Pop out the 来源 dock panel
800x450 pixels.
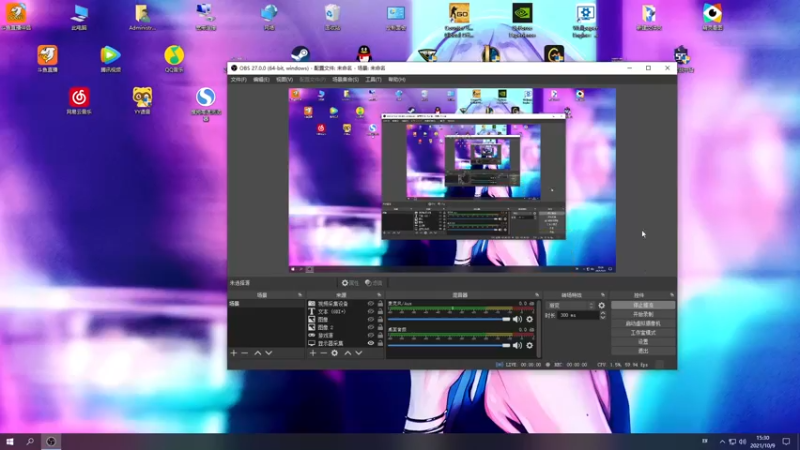379,295
